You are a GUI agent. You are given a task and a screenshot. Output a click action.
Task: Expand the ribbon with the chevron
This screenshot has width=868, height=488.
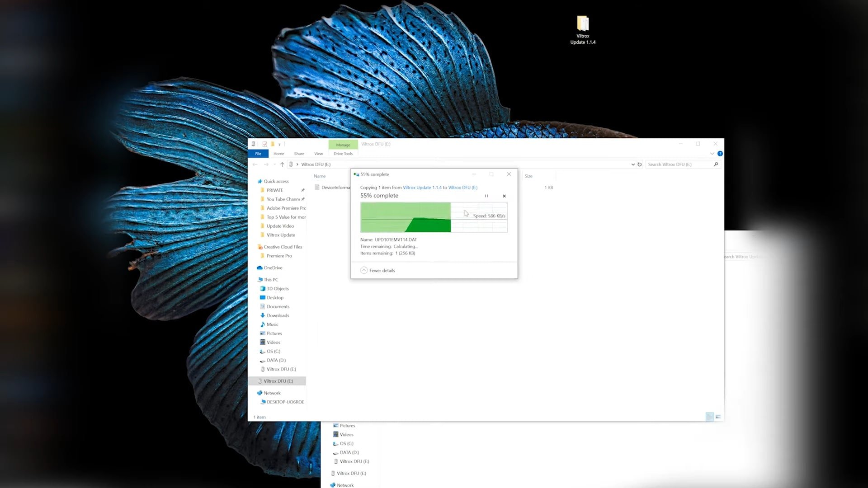tap(712, 154)
